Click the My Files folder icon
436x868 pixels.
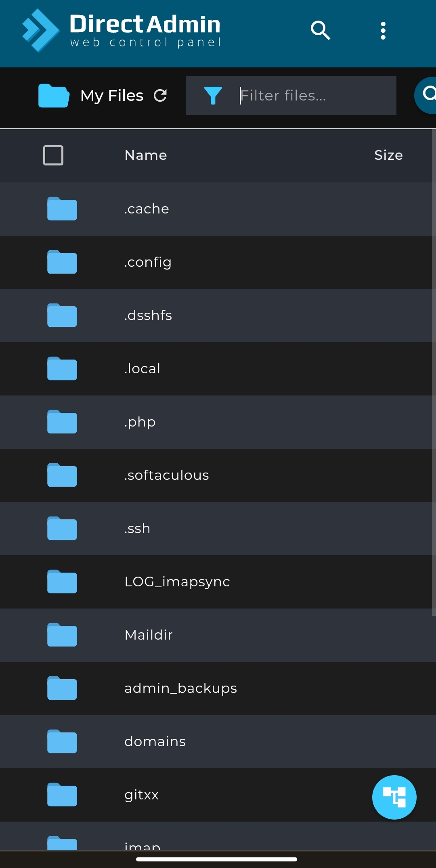(54, 96)
